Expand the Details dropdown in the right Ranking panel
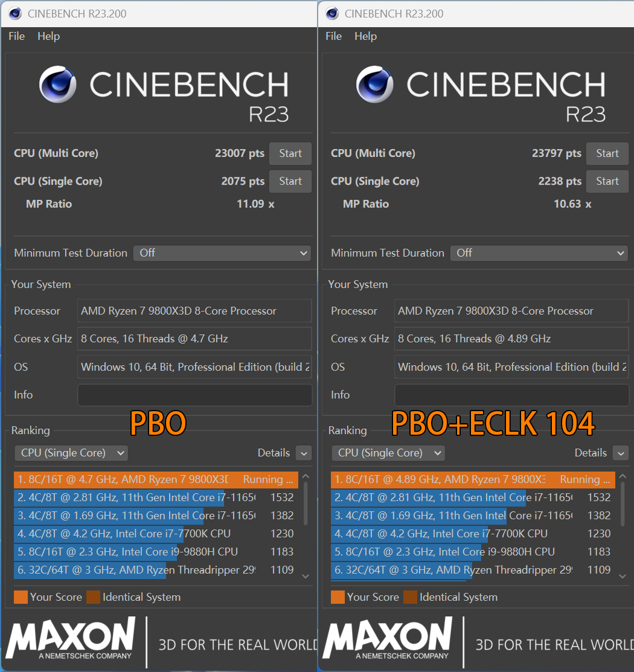Screen dimensions: 634x672 [621, 452]
